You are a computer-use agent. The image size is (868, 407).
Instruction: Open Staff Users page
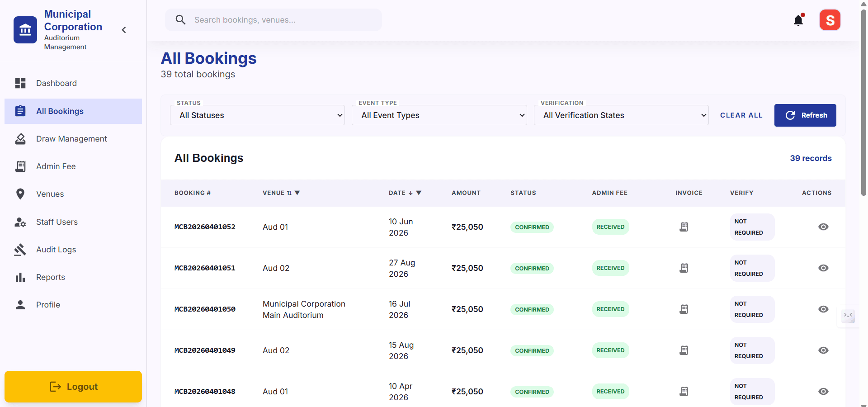point(73,222)
